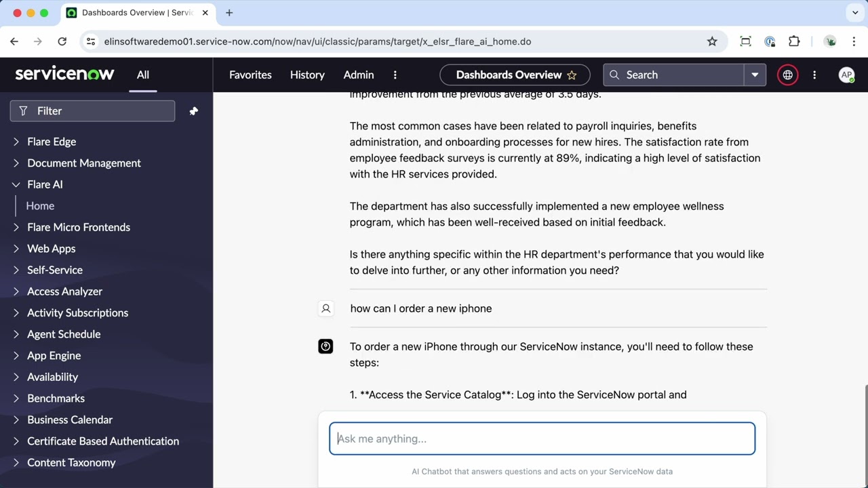The image size is (868, 488).
Task: Open the Document Management entry
Action: (x=83, y=163)
